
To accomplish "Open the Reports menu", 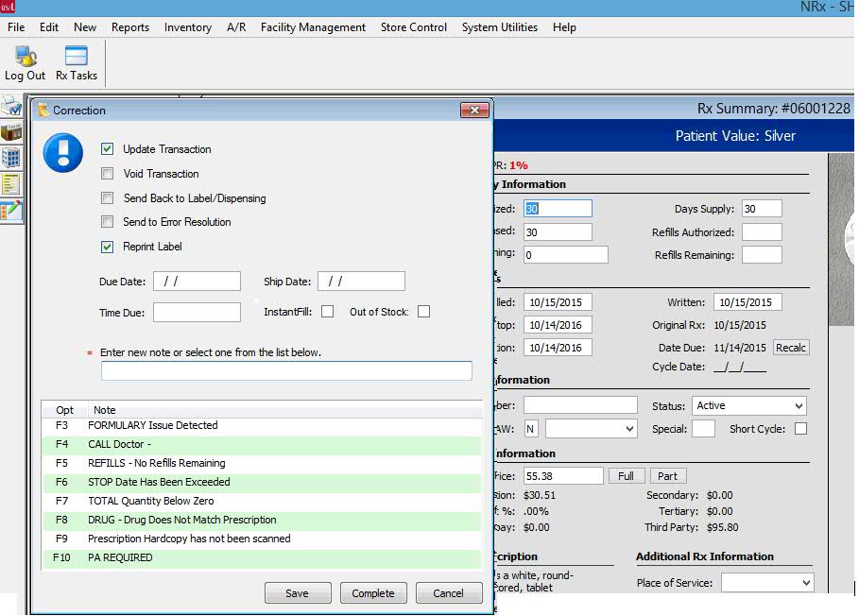I will pos(130,27).
